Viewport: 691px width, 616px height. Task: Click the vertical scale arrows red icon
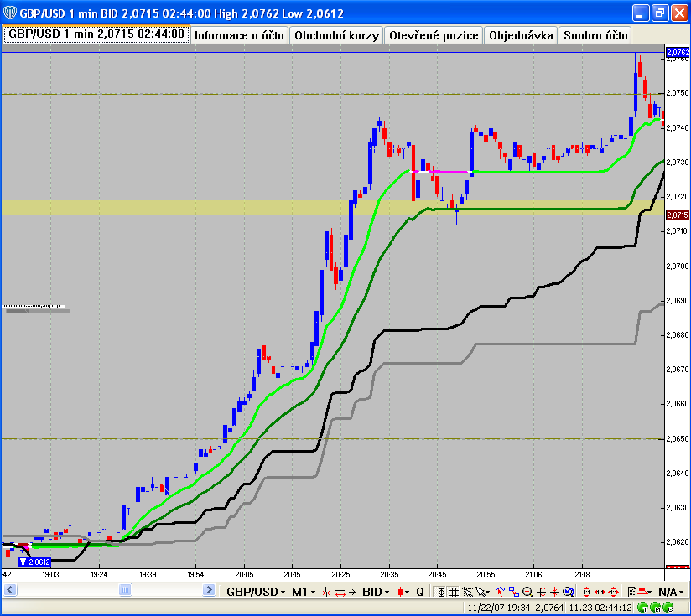(586, 593)
